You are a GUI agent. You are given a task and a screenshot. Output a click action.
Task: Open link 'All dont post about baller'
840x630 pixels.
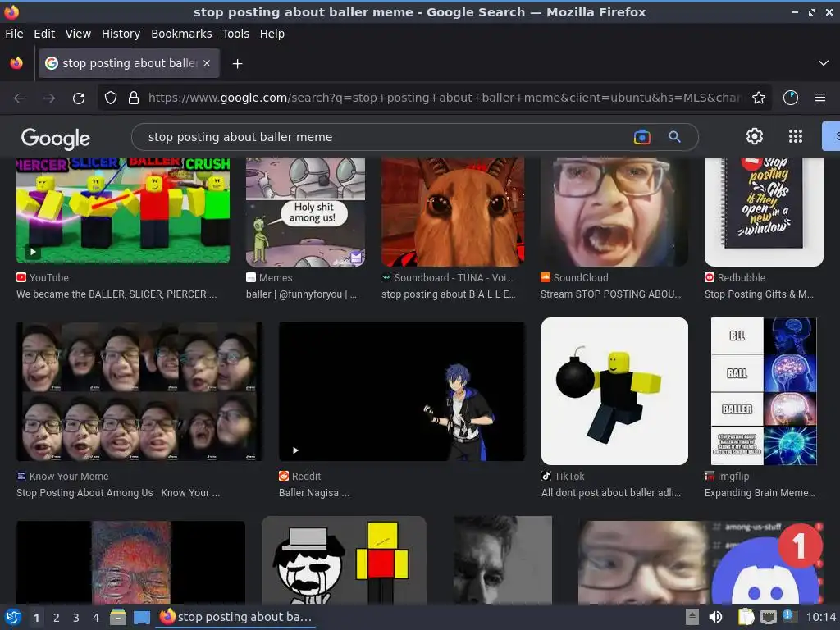click(610, 493)
